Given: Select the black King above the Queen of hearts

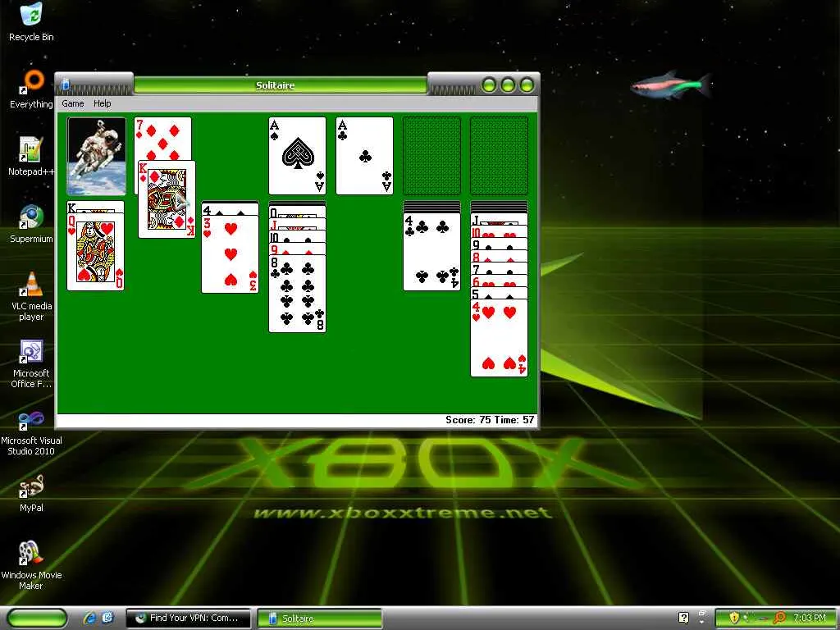Looking at the screenshot, I should 96,207.
